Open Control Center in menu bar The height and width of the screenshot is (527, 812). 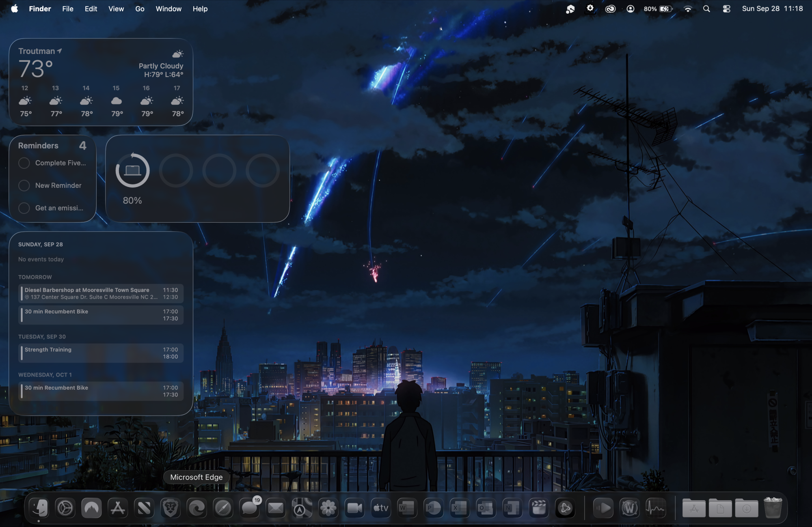pyautogui.click(x=726, y=9)
